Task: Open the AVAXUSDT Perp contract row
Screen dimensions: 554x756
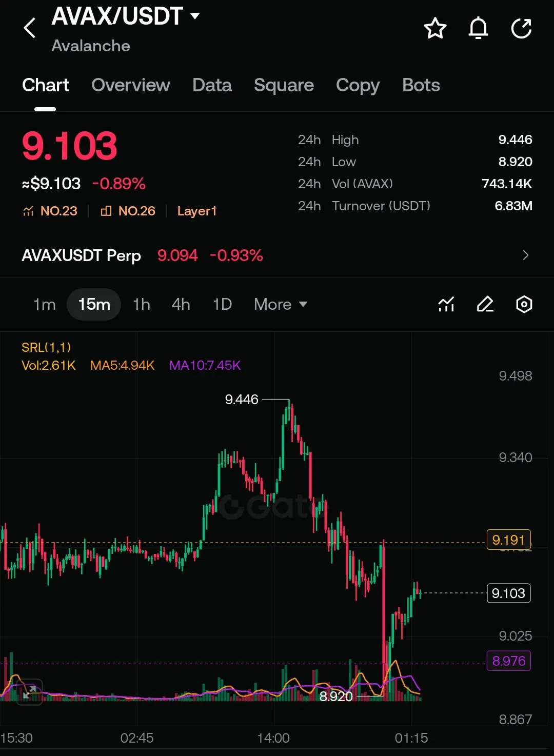Action: tap(277, 255)
